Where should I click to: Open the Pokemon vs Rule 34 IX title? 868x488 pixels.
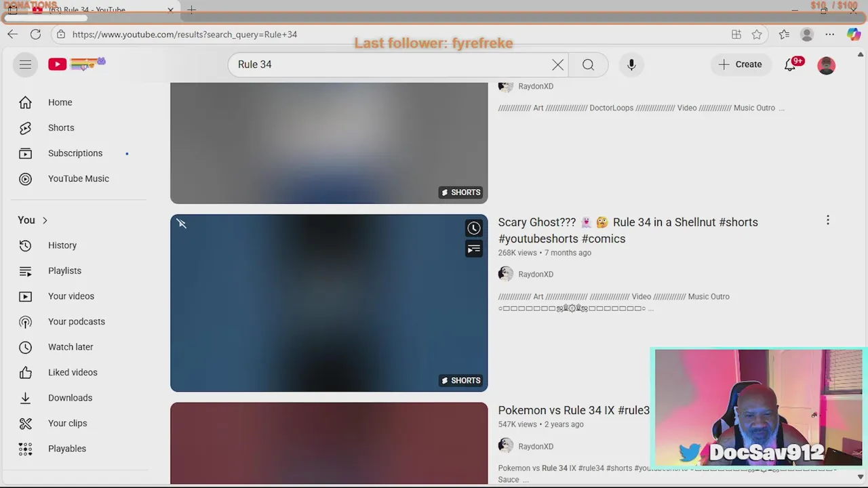pyautogui.click(x=574, y=410)
